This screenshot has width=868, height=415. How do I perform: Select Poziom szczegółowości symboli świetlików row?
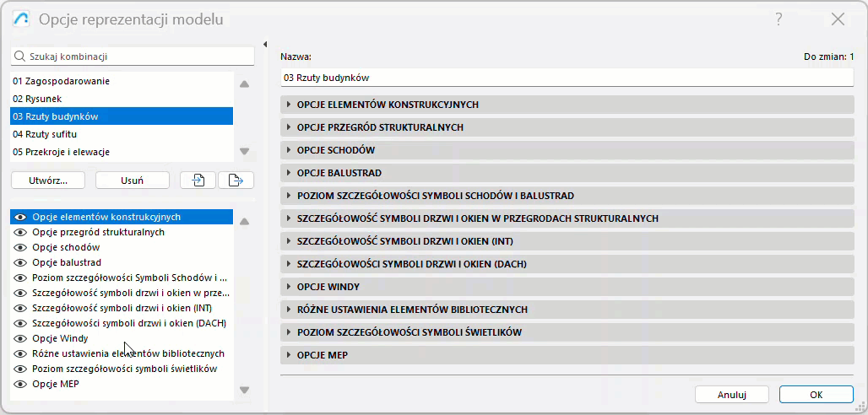coord(122,369)
